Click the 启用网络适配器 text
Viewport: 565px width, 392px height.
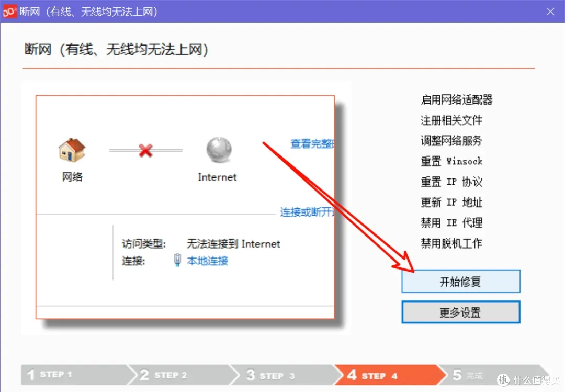click(457, 100)
